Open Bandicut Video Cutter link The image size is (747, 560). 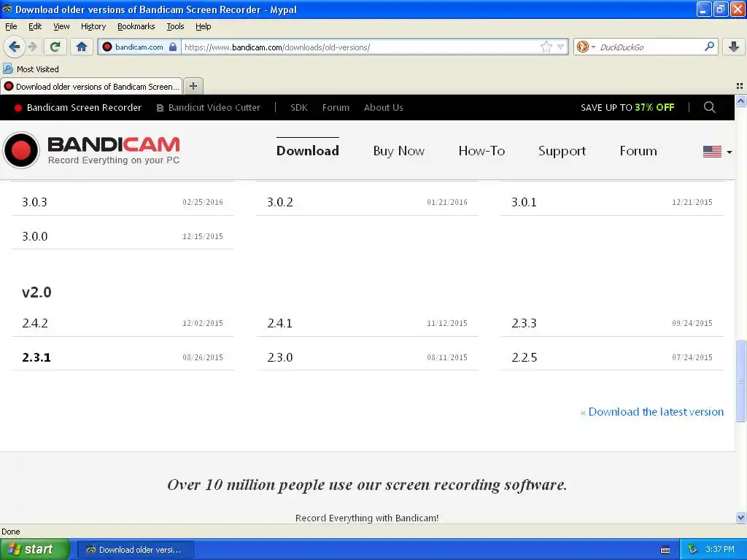(x=209, y=108)
